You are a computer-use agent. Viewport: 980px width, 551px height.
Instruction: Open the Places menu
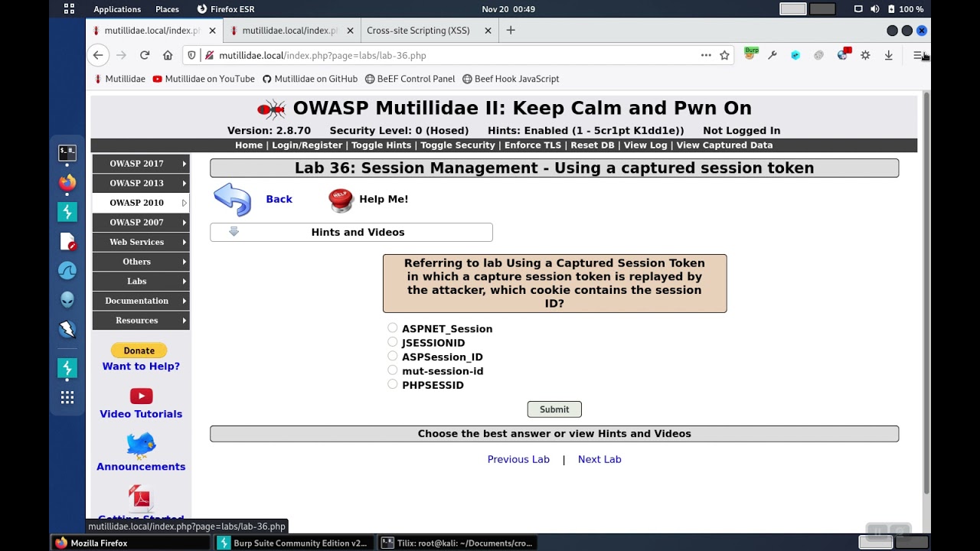coord(167,9)
